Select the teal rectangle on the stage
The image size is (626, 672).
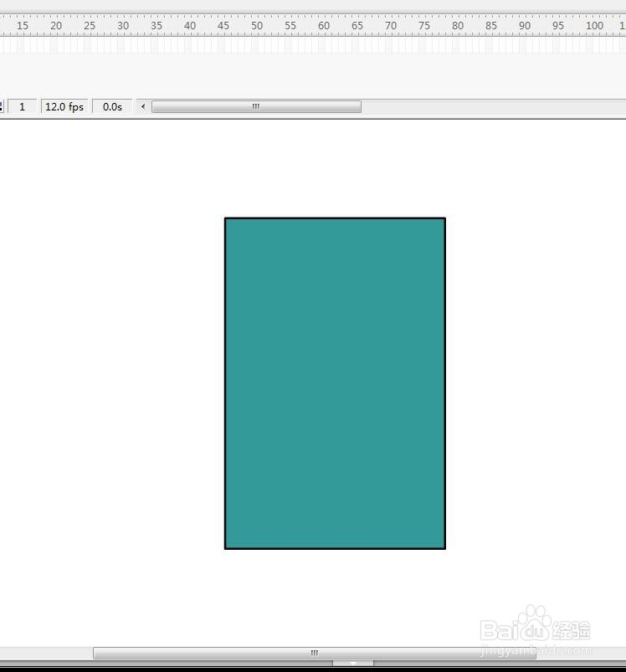click(x=335, y=383)
